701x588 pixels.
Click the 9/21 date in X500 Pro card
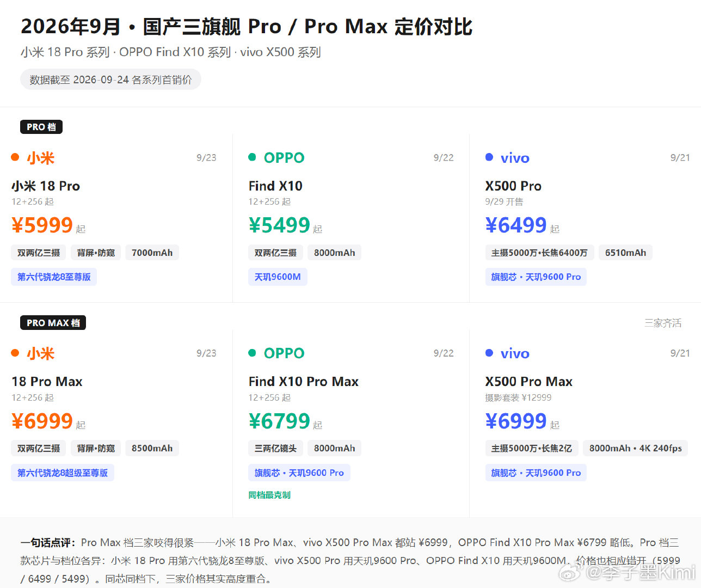tap(680, 157)
